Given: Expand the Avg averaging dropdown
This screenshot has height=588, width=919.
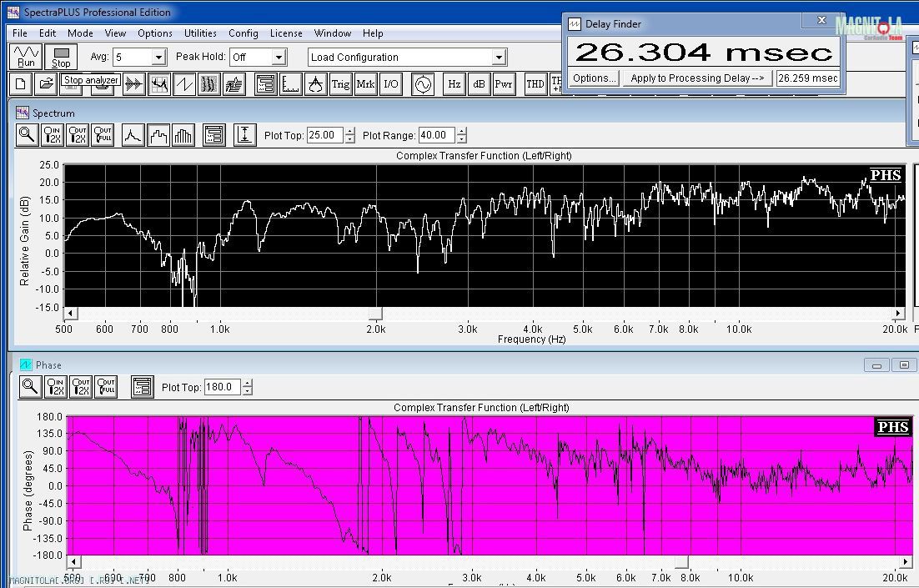Looking at the screenshot, I should click(x=158, y=57).
